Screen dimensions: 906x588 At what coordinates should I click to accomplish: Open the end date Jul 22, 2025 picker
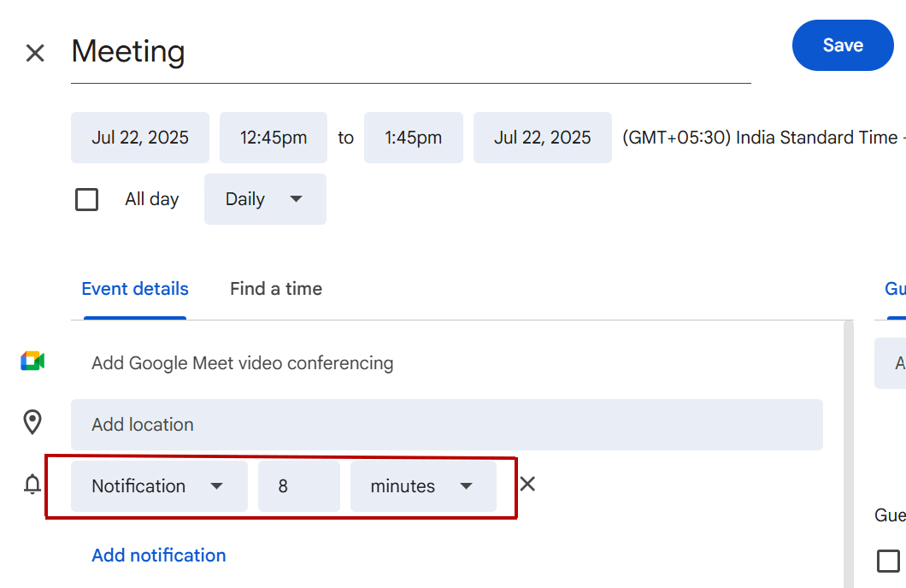coord(543,138)
